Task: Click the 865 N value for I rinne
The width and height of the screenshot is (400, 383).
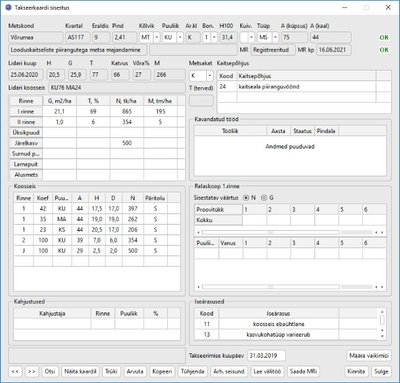Action: (x=127, y=111)
